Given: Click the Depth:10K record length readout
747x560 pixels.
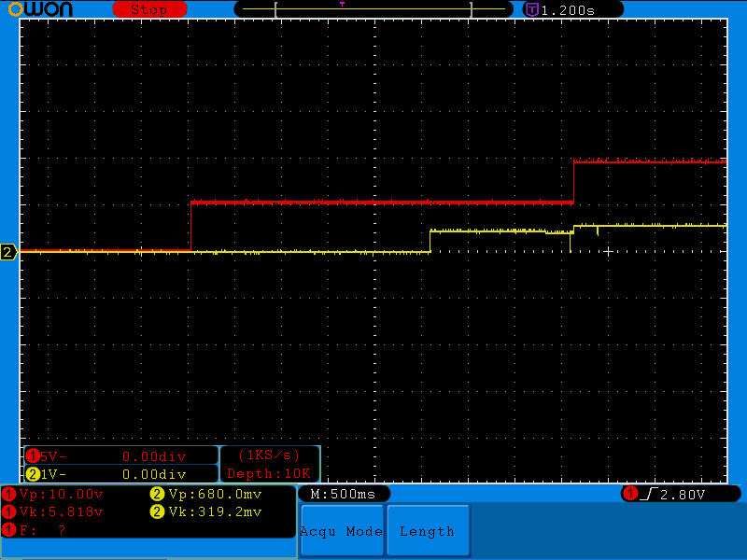Looking at the screenshot, I should coord(270,474).
